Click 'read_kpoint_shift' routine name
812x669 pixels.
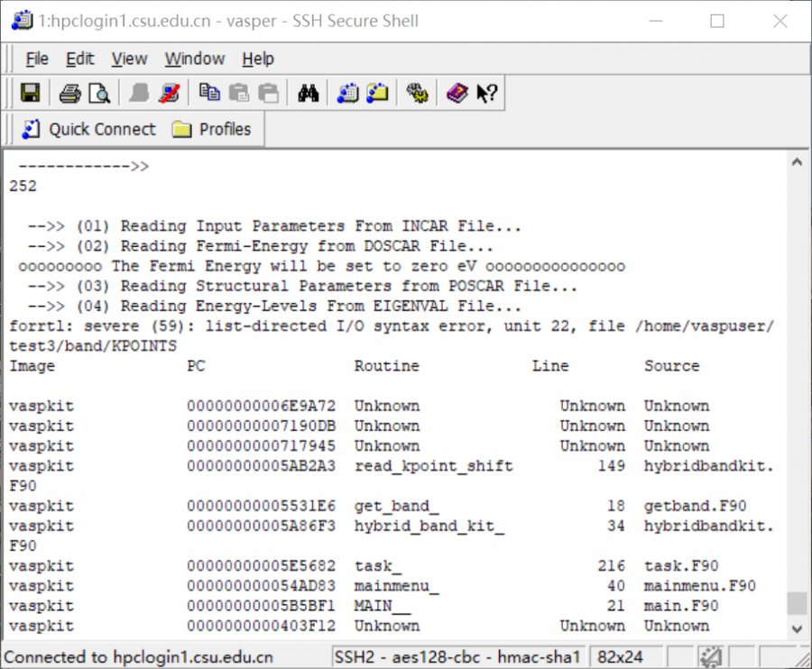pos(433,466)
